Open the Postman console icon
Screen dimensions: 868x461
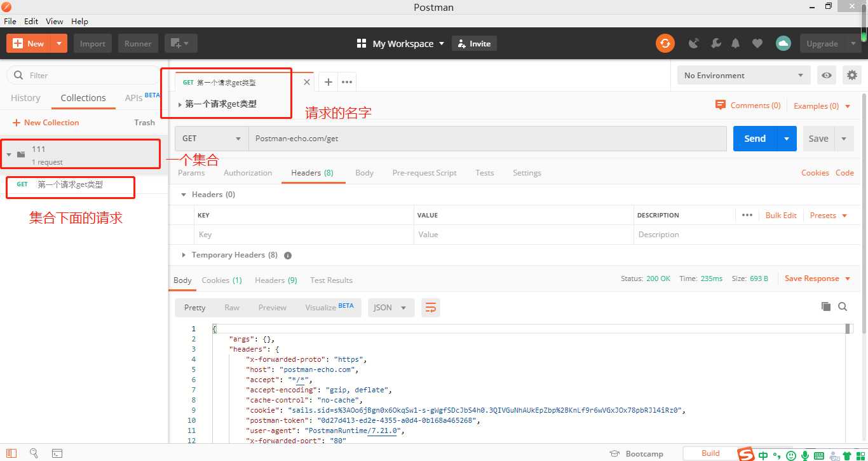tap(57, 453)
